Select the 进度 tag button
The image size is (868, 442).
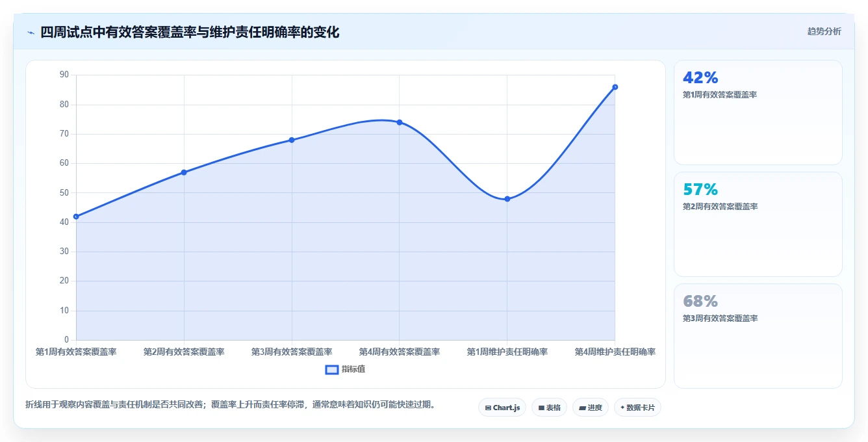591,408
